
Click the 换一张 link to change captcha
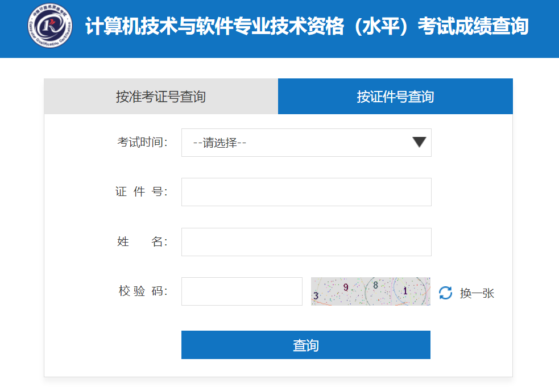point(477,293)
